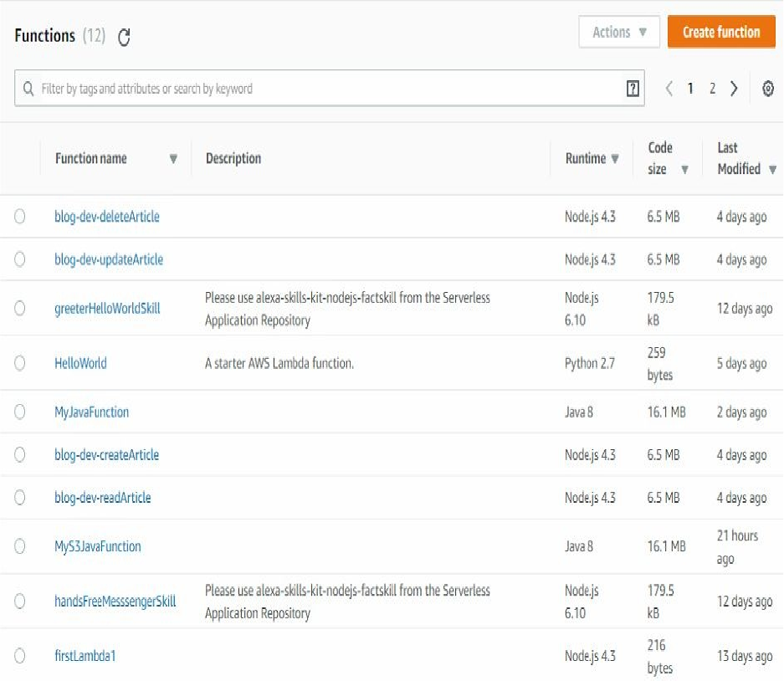784x681 pixels.
Task: Sort by Function name arrow
Action: point(173,159)
